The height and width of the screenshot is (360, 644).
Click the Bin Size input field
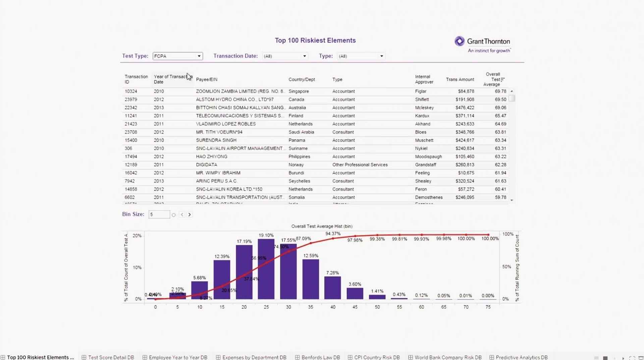click(159, 215)
